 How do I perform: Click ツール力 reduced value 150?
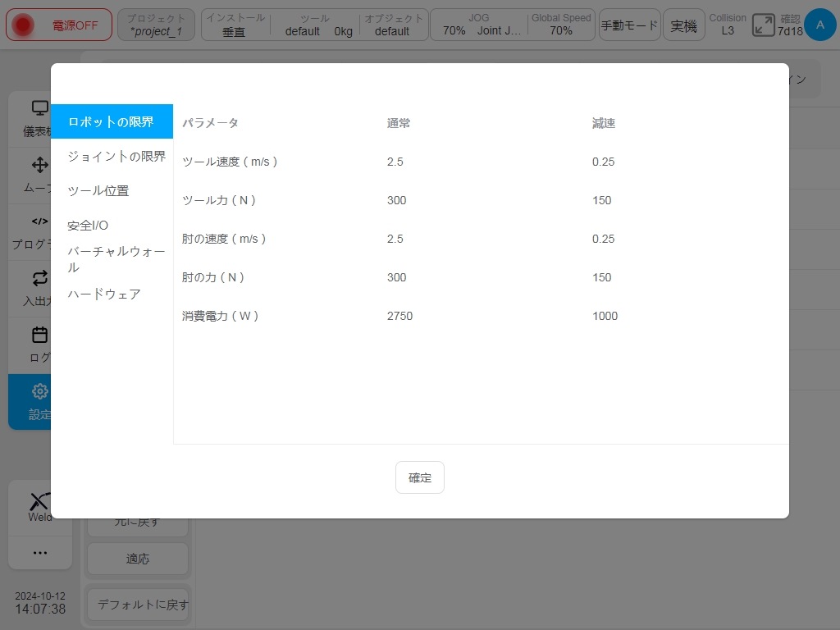click(601, 200)
